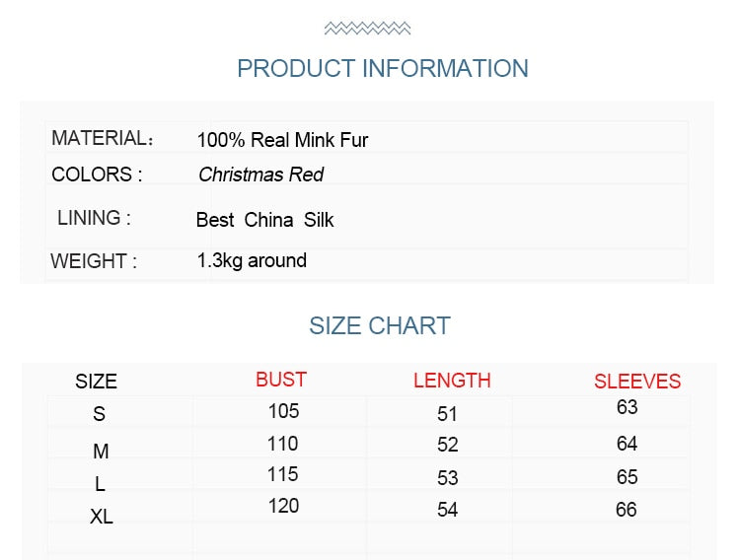
Task: Click bust value 105
Action: click(x=283, y=411)
